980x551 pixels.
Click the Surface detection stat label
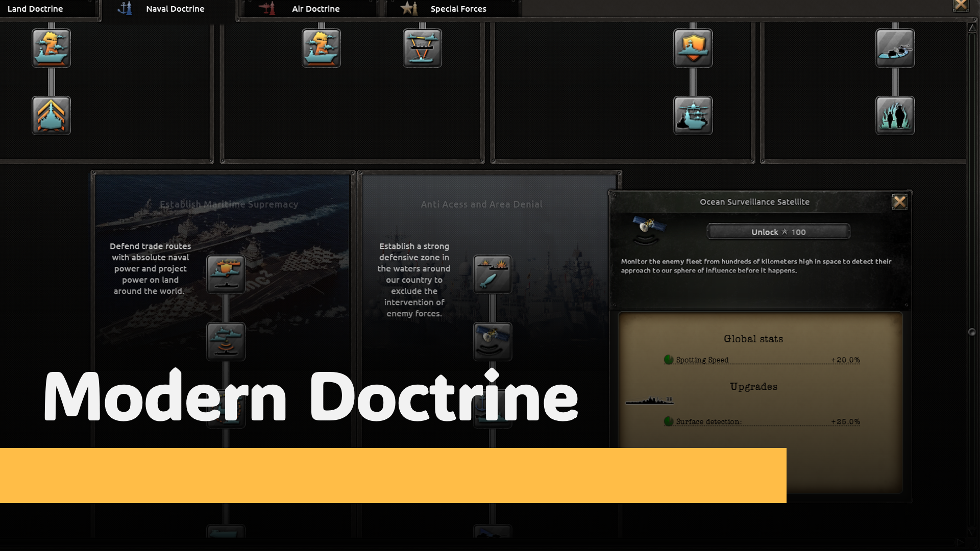click(709, 421)
